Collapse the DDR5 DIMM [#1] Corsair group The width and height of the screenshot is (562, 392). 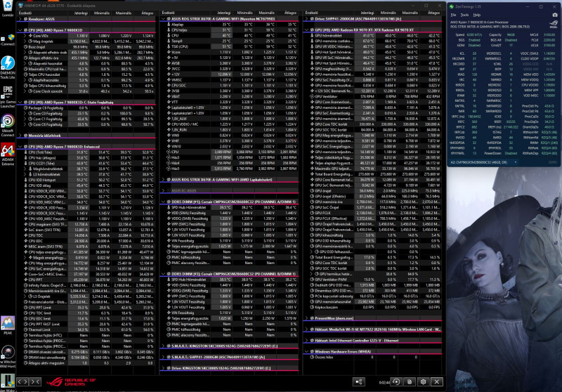coord(164,202)
